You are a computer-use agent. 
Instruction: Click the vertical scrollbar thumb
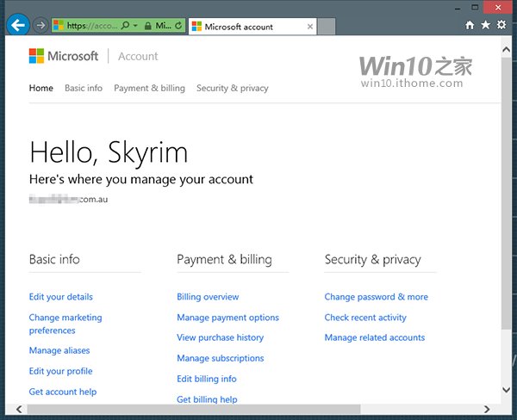pyautogui.click(x=506, y=194)
